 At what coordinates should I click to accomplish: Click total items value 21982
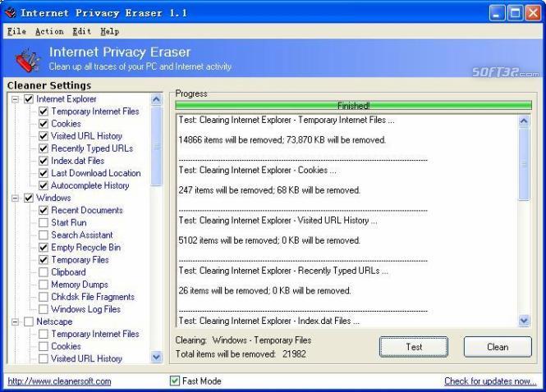294,354
